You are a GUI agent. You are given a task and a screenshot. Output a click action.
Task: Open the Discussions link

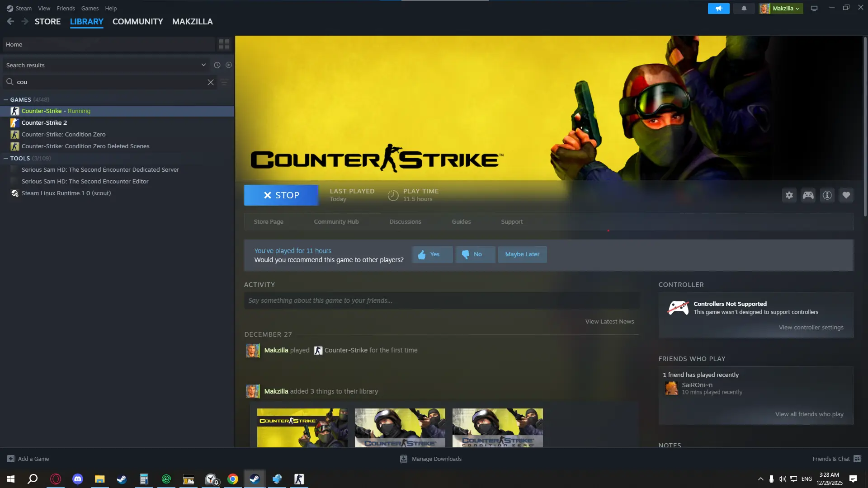point(405,222)
